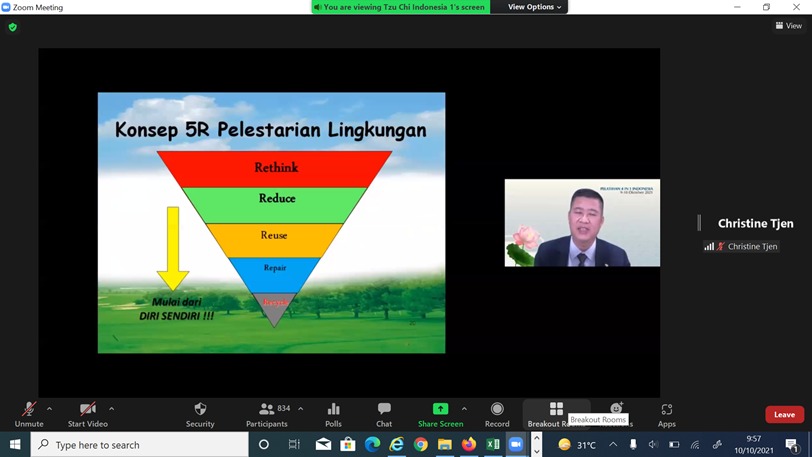
Task: Open the Polls icon
Action: click(x=334, y=415)
